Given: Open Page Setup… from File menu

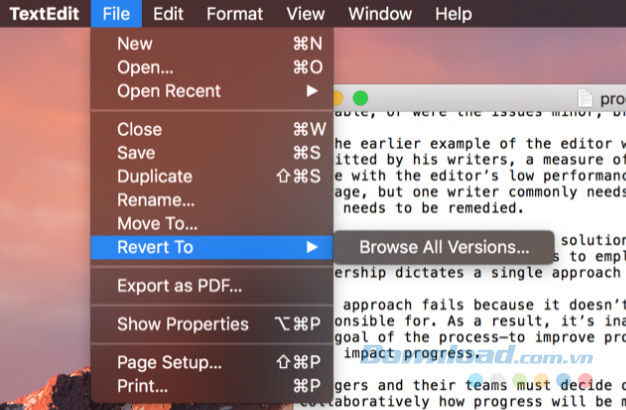Looking at the screenshot, I should pyautogui.click(x=212, y=362).
